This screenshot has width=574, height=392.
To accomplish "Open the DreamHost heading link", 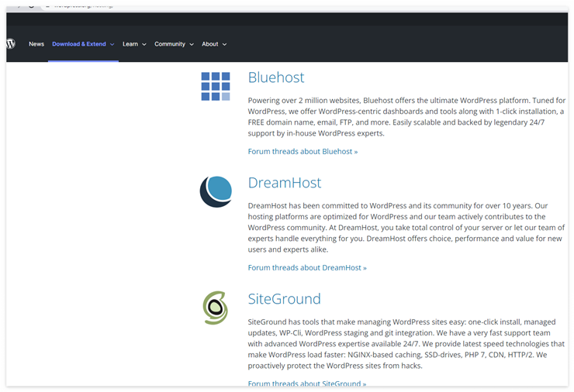I will 285,183.
